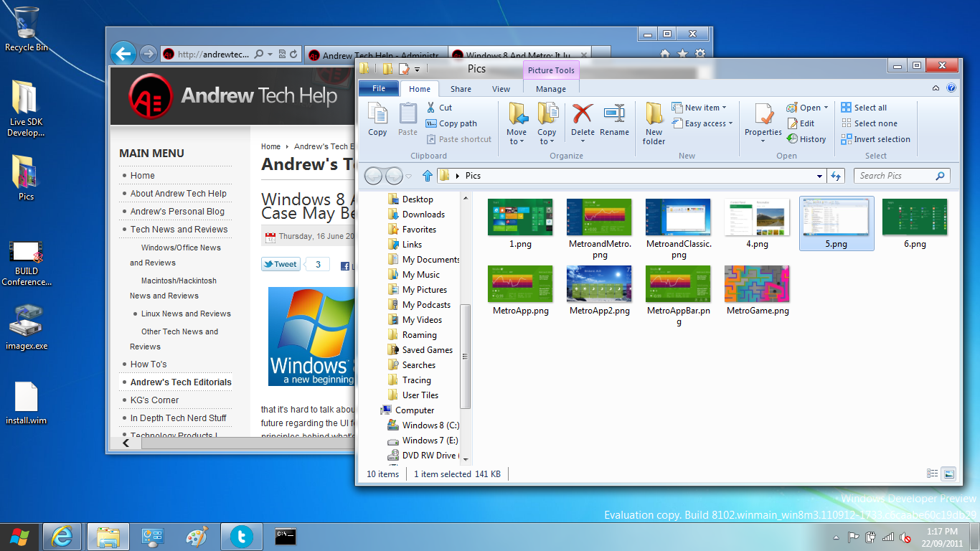Select the Manage tab under Picture Tools
This screenshot has width=980, height=551.
pyautogui.click(x=551, y=89)
